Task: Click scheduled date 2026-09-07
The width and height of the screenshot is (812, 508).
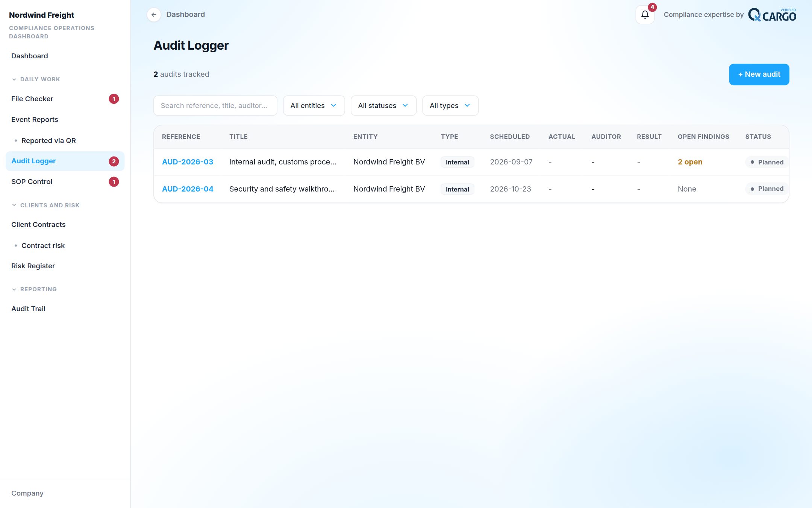Action: click(x=511, y=162)
